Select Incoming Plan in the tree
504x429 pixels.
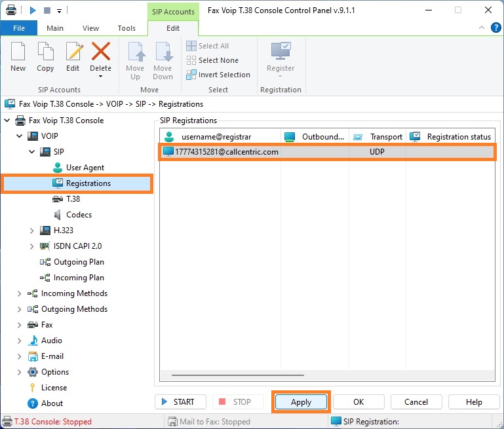coord(79,278)
